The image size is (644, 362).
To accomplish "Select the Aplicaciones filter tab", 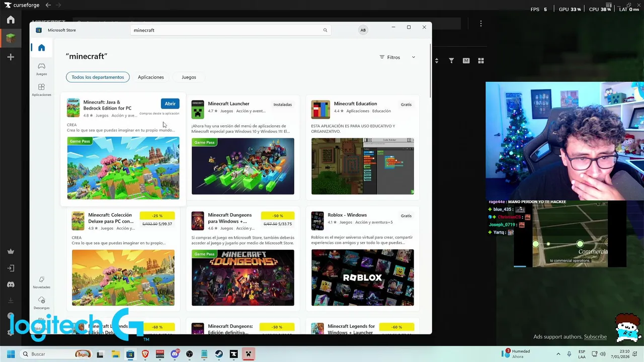I will coord(151,77).
